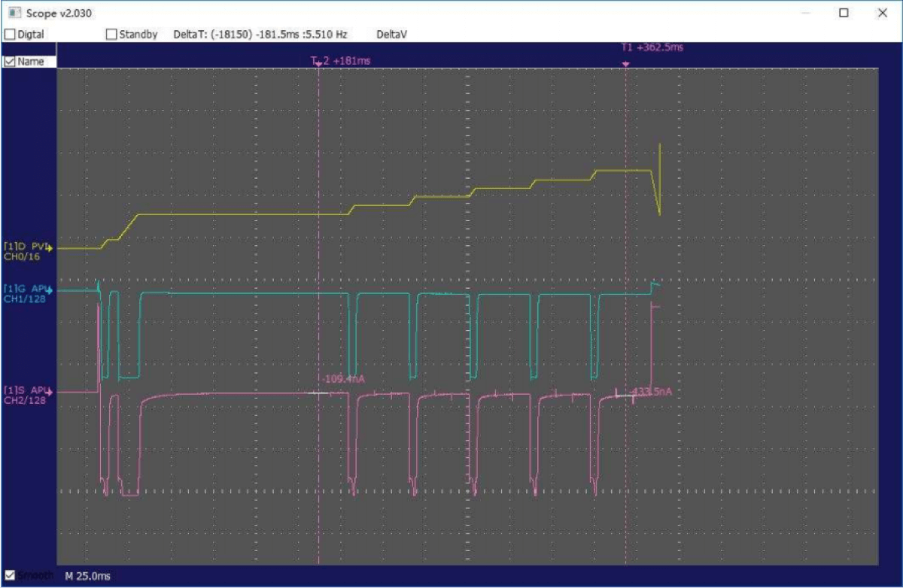This screenshot has width=903, height=588.
Task: Click the -109.4nA cursor measurement label
Action: (x=342, y=379)
